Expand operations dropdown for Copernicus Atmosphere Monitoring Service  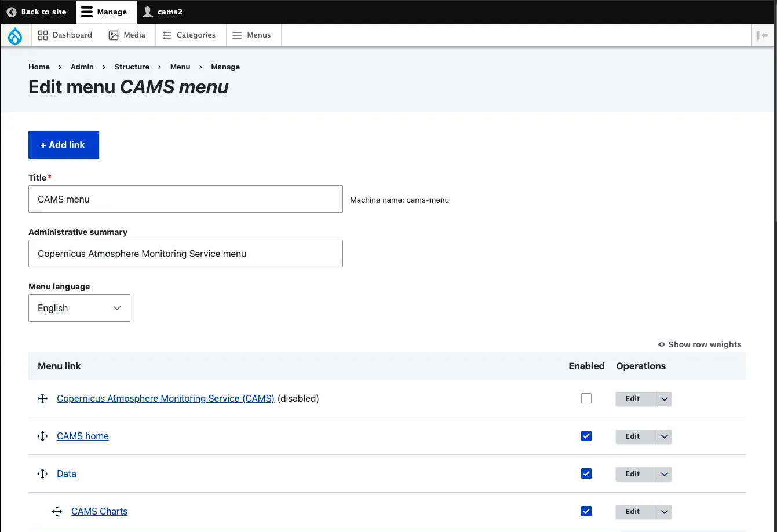click(665, 399)
